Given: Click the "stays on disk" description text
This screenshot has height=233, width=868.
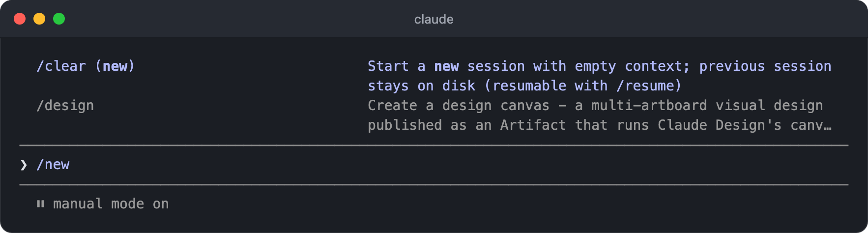Looking at the screenshot, I should [x=422, y=86].
